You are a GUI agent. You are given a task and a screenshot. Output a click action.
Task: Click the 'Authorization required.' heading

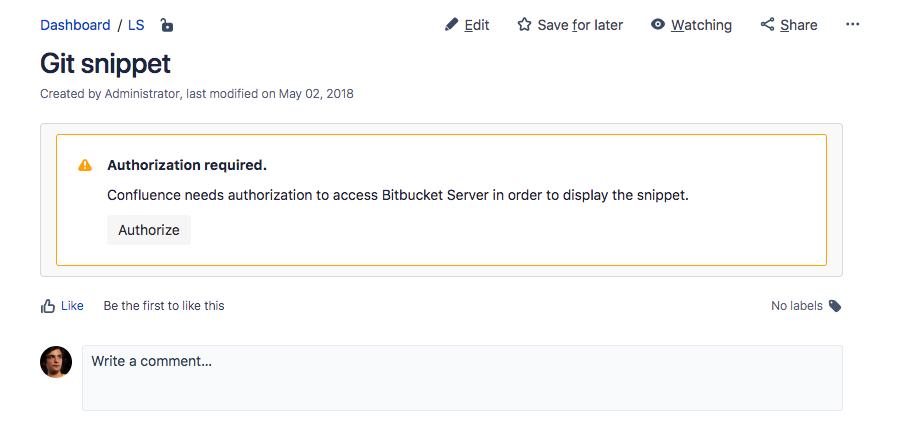(187, 165)
